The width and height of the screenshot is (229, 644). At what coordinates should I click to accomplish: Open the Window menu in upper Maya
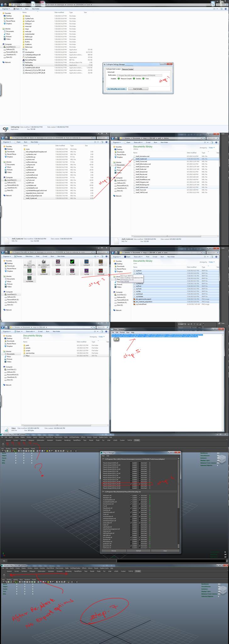pyautogui.click(x=29, y=437)
